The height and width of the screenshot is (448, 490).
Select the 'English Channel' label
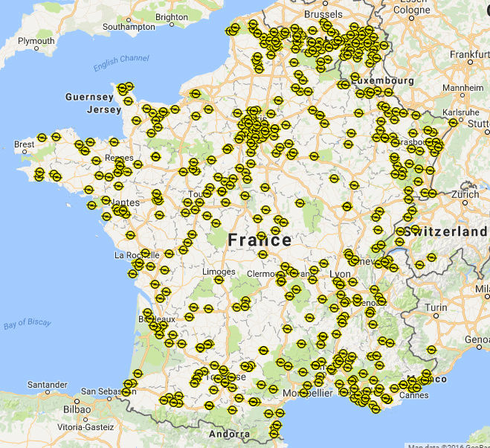coord(121,63)
